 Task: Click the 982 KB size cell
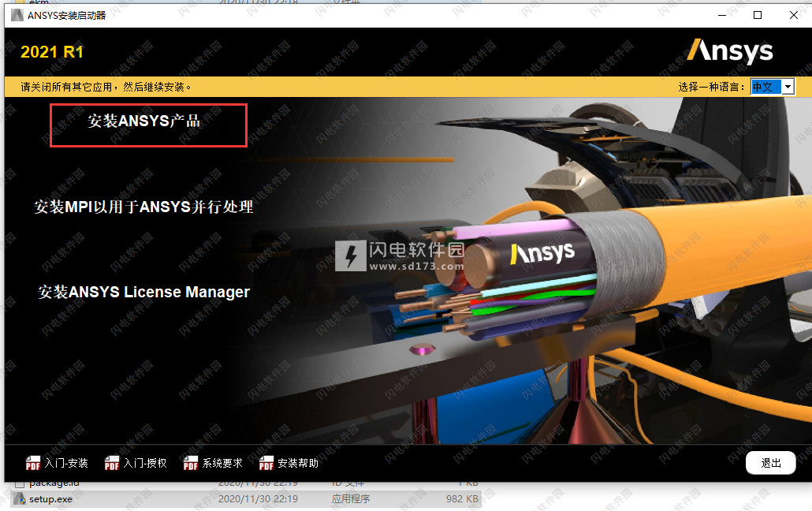point(462,499)
